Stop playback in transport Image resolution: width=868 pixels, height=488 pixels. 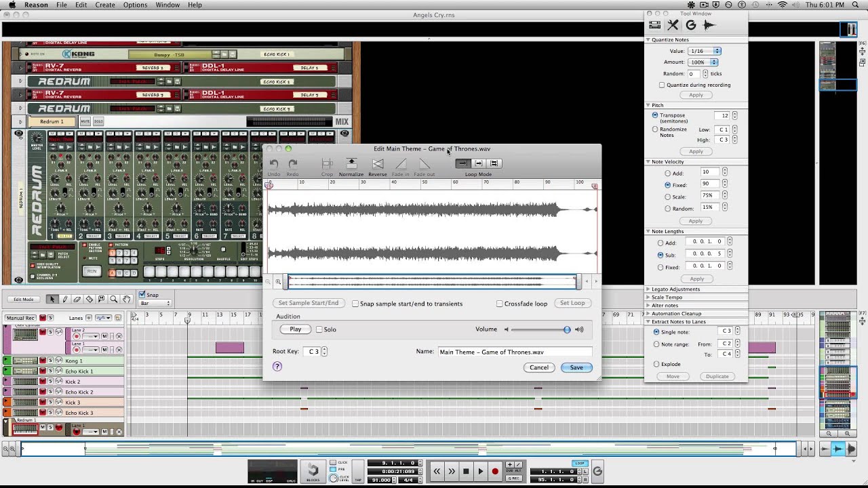[466, 471]
